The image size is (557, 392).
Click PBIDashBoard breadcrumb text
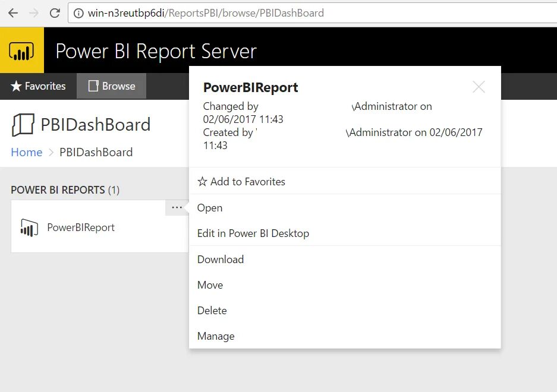tap(96, 152)
